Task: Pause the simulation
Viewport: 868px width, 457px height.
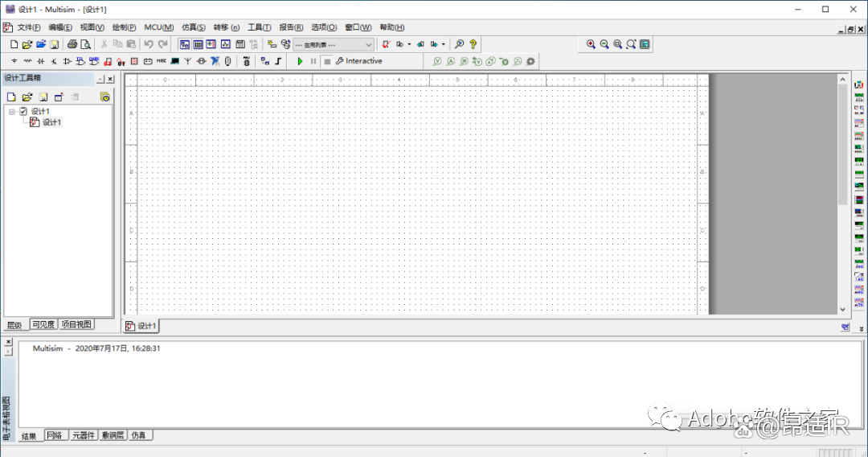Action: tap(313, 61)
